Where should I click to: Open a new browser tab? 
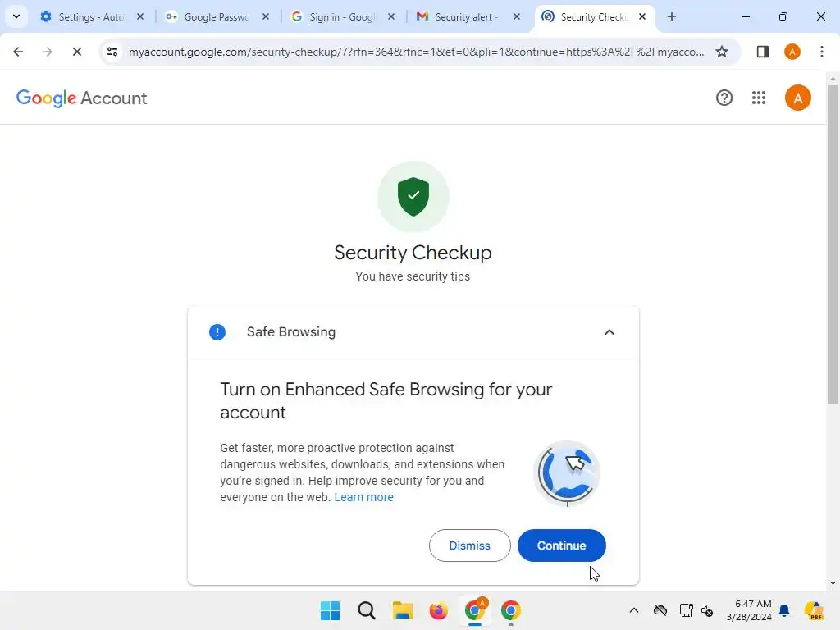pos(671,16)
